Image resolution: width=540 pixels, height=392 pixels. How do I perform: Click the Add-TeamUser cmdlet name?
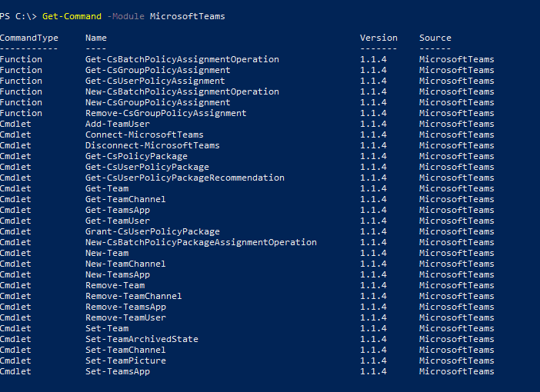pyautogui.click(x=118, y=124)
